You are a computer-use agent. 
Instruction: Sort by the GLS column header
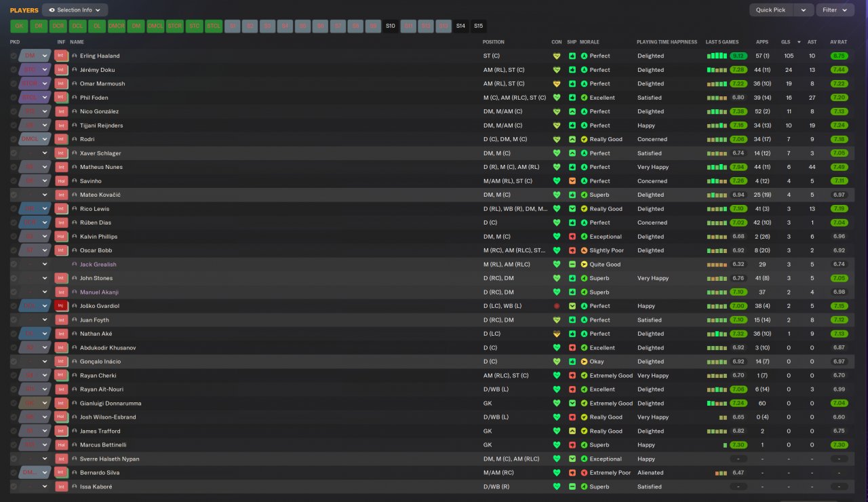[x=785, y=42]
